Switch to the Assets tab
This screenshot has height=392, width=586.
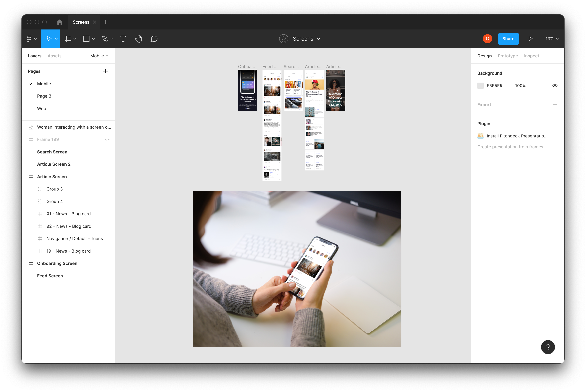(x=54, y=56)
